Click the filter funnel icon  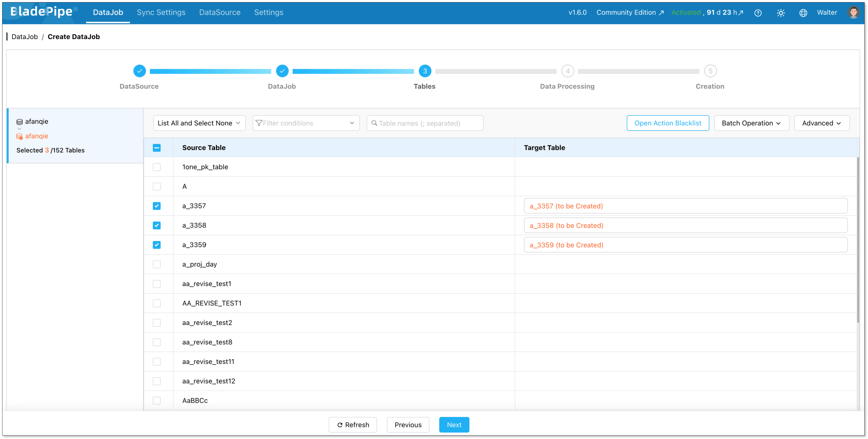[259, 123]
